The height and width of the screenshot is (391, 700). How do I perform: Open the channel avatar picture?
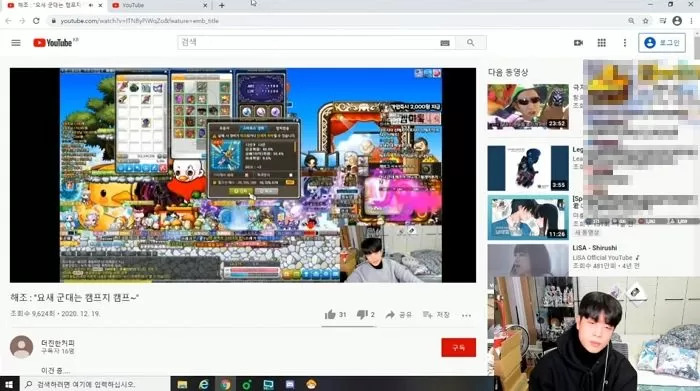tap(21, 347)
